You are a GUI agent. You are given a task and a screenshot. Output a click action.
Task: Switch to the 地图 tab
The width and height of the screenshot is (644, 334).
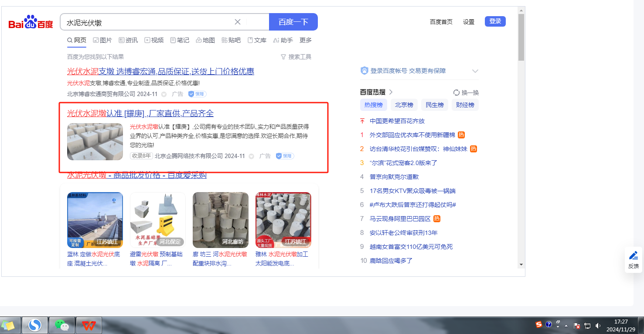205,40
